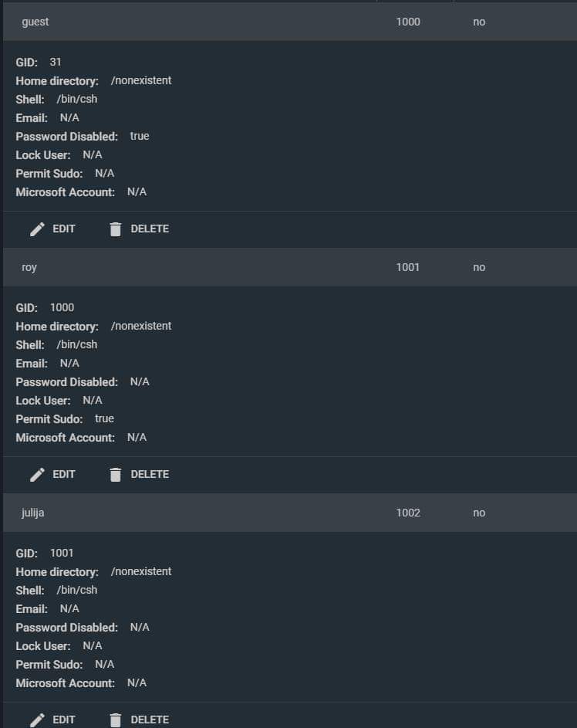
Task: Click the trash icon under roy user
Action: (116, 475)
